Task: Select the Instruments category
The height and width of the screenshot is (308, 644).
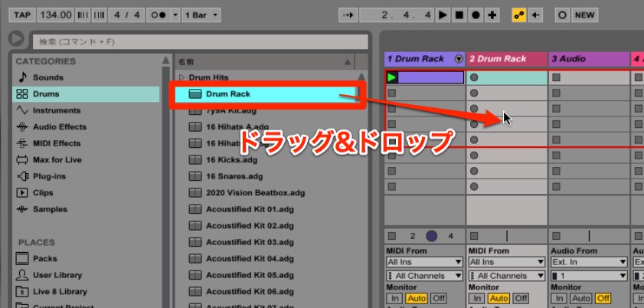Action: (57, 110)
